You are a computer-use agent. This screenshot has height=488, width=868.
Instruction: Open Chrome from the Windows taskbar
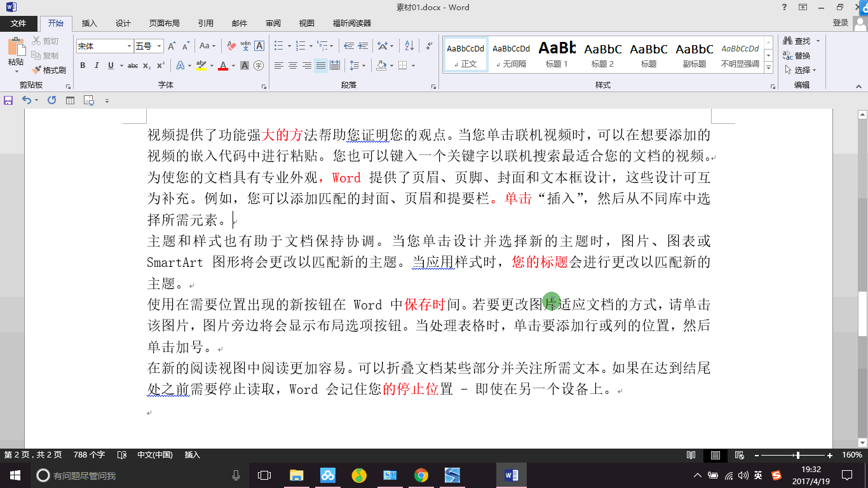(x=421, y=475)
